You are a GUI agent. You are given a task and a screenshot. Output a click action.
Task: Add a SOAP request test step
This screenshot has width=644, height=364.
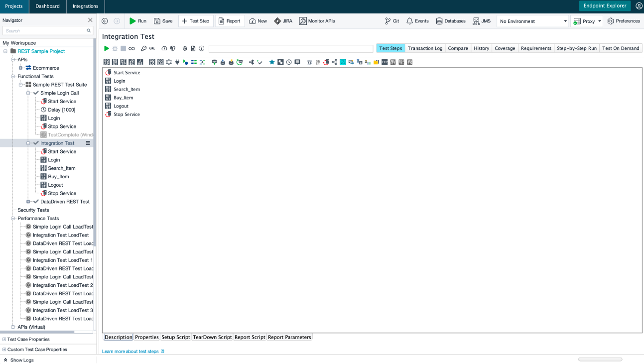(106, 62)
